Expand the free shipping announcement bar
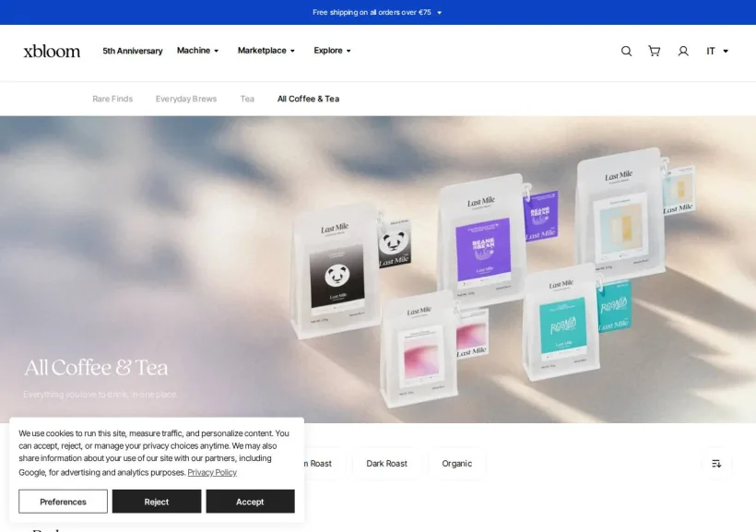 coord(377,12)
